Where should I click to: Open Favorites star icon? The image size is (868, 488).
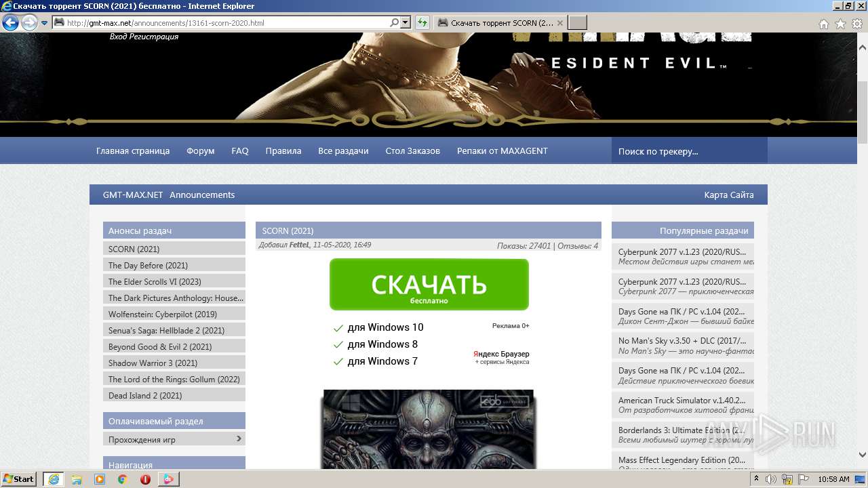coord(840,24)
